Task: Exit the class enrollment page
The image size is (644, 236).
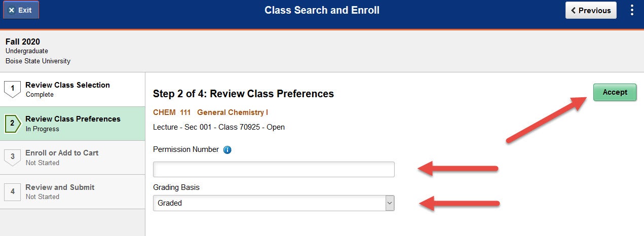Action: (20, 10)
